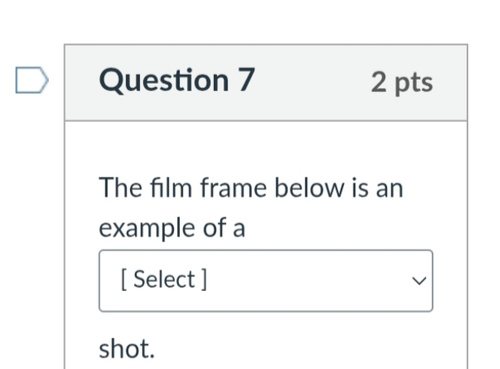Viewport: 500px width, 369px height.
Task: Click the word 'Question' in header
Action: [x=164, y=80]
